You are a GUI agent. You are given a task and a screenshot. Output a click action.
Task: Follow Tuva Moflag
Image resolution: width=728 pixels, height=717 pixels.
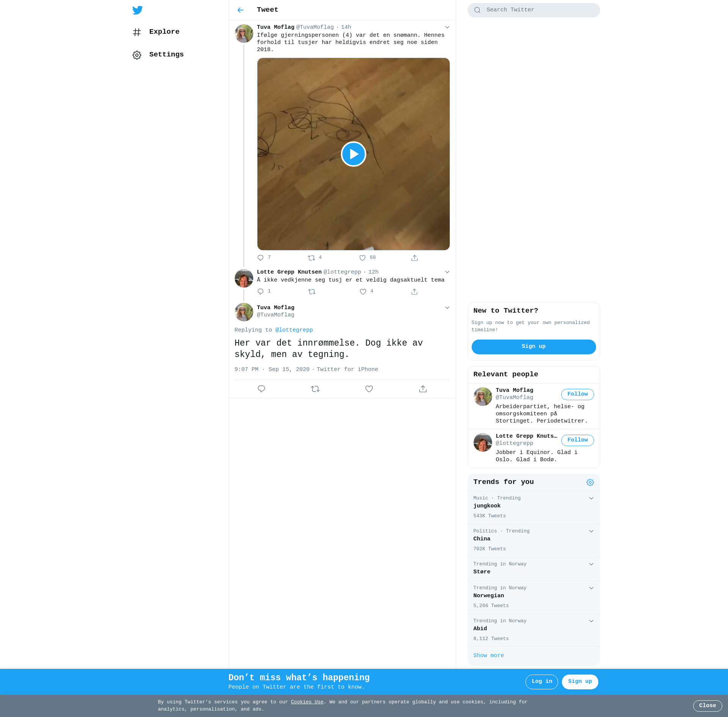[x=577, y=394]
